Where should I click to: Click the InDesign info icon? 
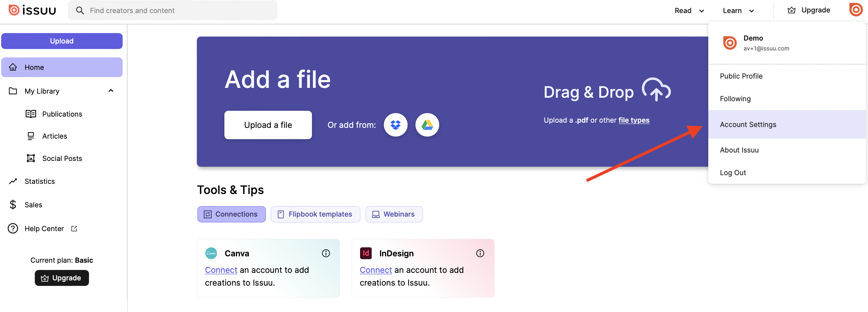[480, 253]
